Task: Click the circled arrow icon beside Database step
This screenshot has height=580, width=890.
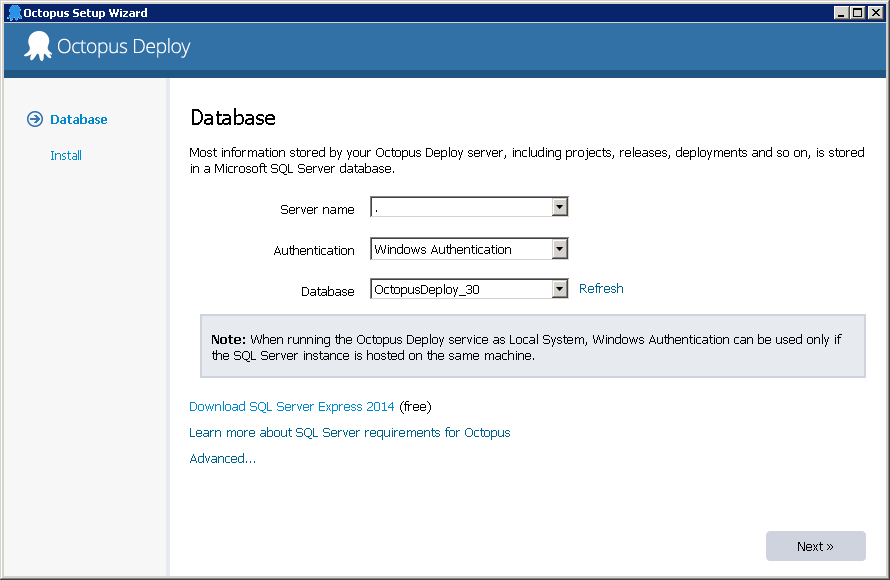Action: coord(35,119)
